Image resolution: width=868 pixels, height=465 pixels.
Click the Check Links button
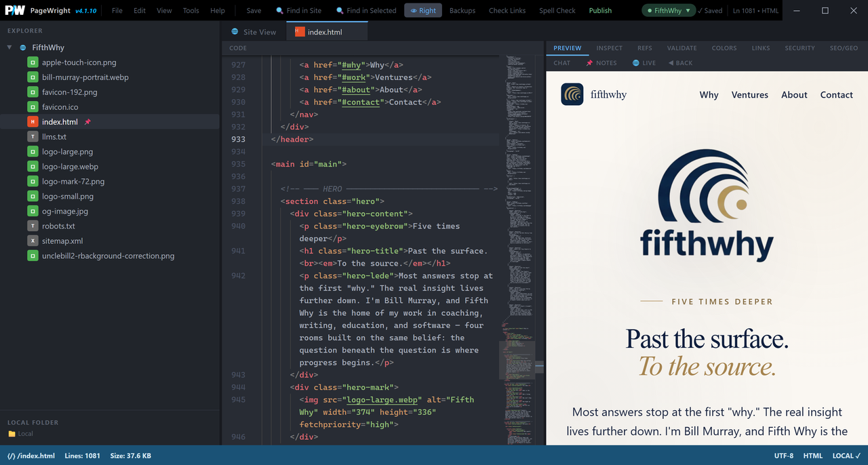[507, 11]
